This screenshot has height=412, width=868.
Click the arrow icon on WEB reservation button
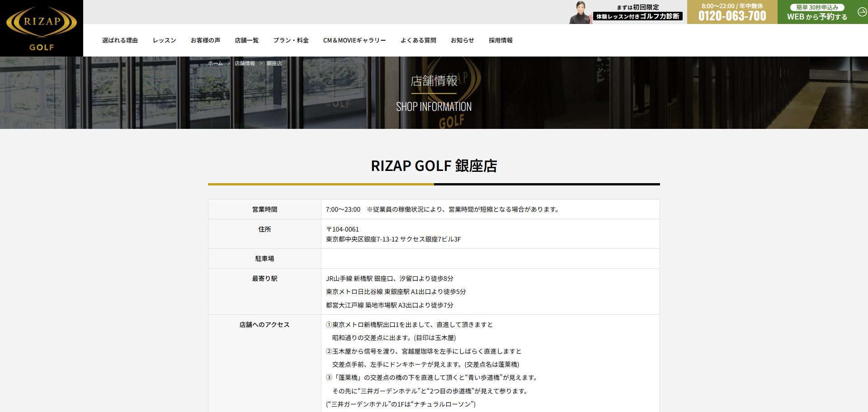coord(862,12)
